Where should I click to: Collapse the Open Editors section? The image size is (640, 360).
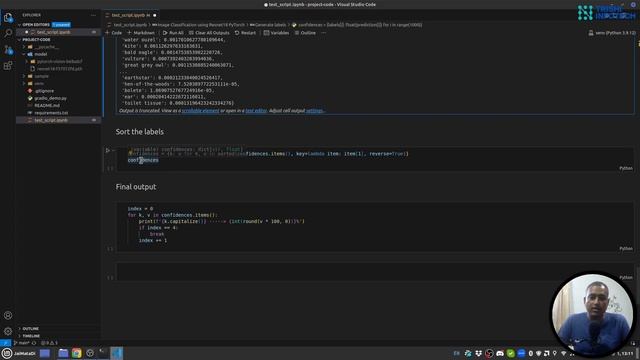(x=20, y=25)
